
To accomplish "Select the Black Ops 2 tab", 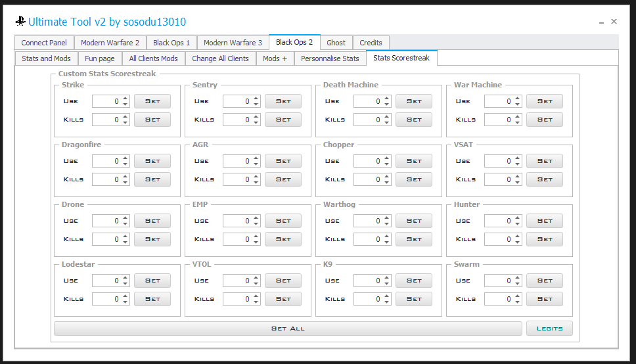I will tap(294, 42).
